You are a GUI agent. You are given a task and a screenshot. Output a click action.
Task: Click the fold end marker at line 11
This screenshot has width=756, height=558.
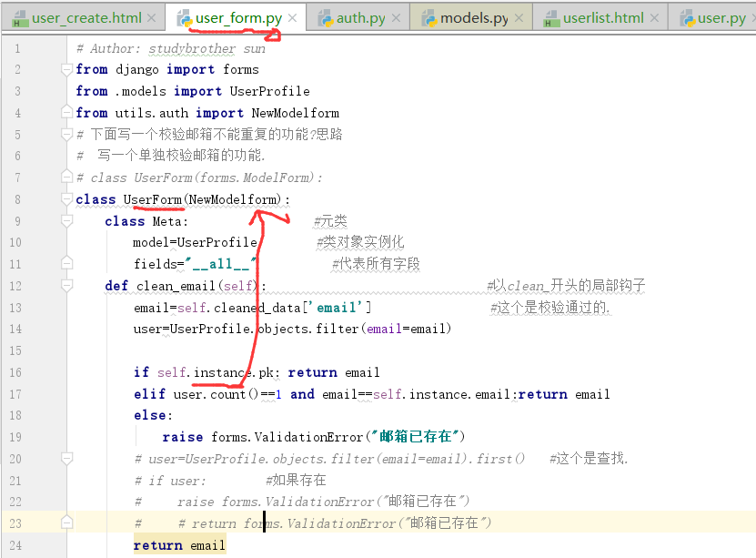(66, 263)
